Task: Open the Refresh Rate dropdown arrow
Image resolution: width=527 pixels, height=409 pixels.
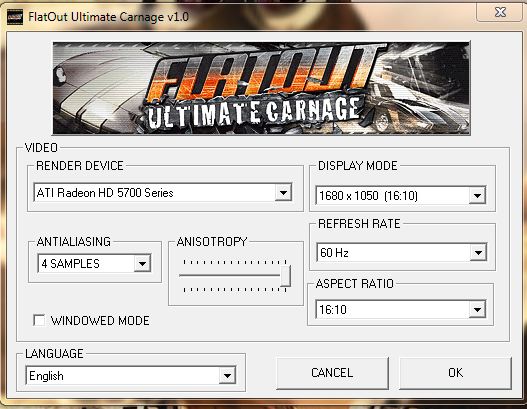Action: [478, 253]
